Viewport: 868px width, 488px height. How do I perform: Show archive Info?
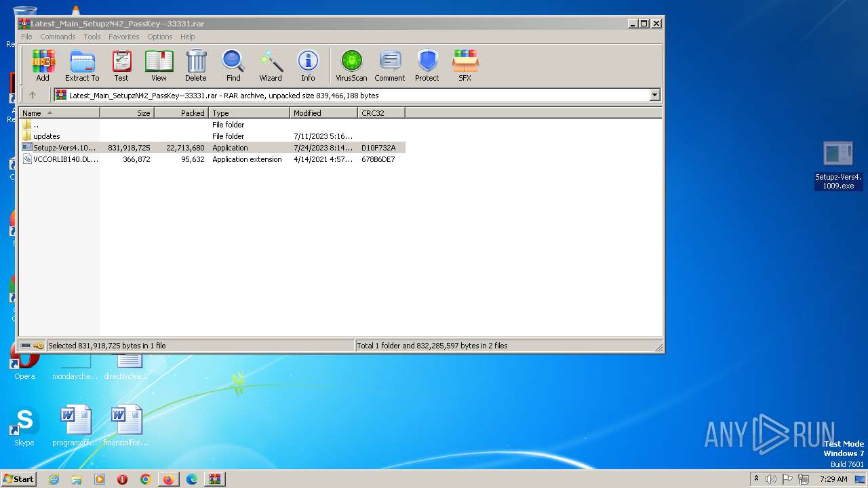[308, 66]
